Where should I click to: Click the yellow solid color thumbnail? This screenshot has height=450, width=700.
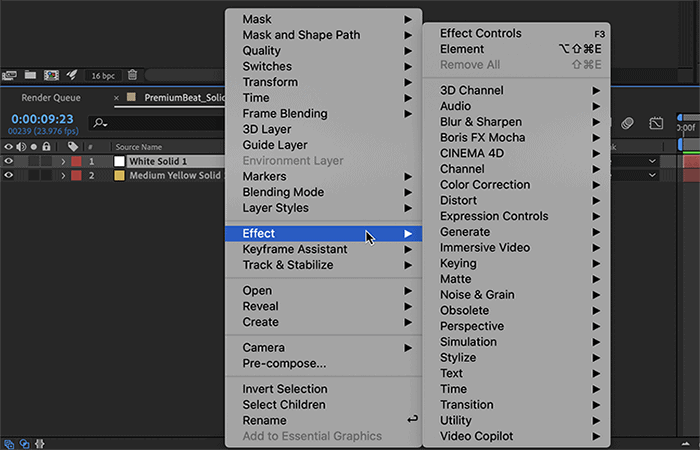(119, 175)
